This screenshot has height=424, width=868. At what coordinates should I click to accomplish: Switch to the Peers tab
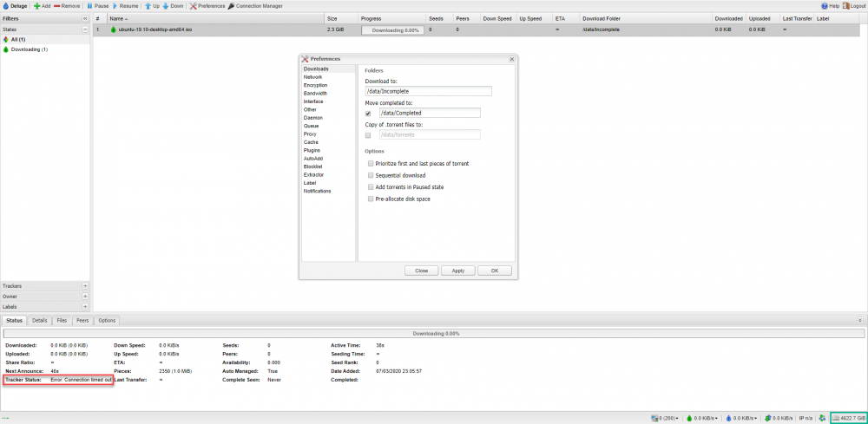(82, 320)
